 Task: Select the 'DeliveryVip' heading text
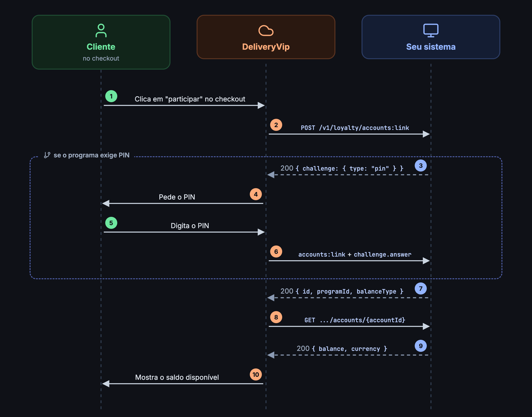(x=266, y=47)
